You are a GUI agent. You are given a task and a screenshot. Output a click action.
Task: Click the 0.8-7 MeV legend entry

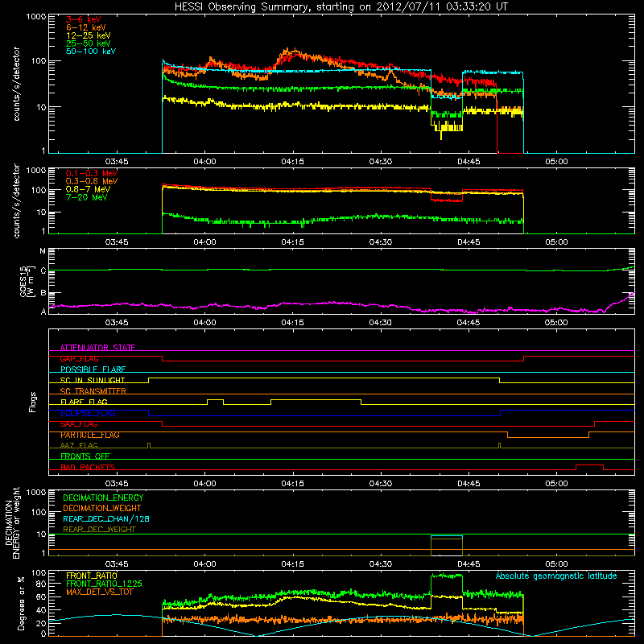coord(88,189)
